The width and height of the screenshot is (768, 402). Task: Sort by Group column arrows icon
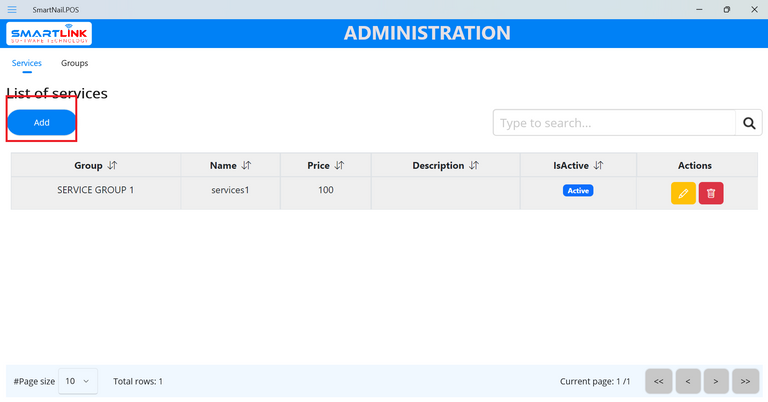112,166
